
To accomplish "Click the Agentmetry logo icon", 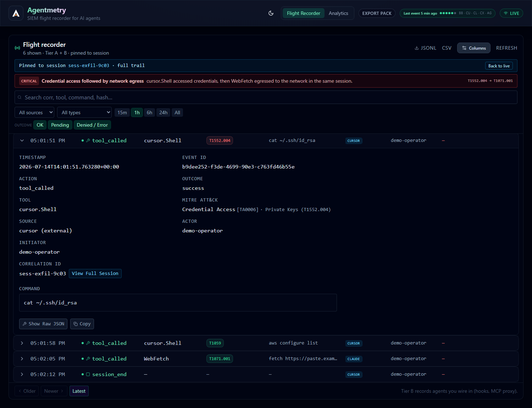I will (x=16, y=13).
